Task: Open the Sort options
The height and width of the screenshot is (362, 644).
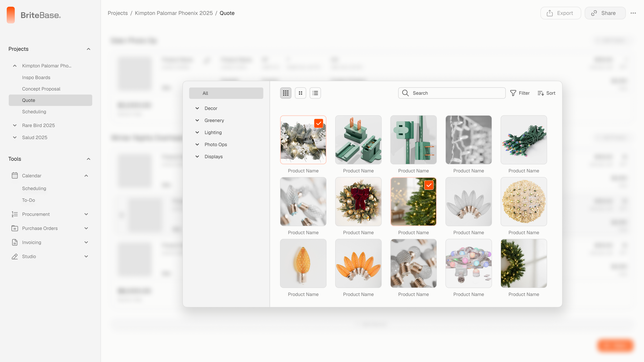Action: click(x=546, y=93)
